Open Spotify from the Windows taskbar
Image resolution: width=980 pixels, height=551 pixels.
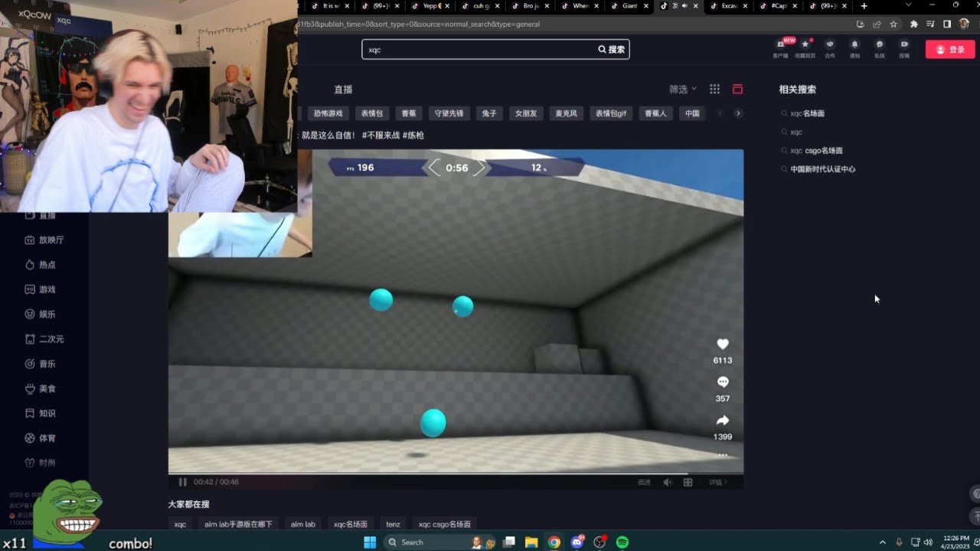[622, 542]
